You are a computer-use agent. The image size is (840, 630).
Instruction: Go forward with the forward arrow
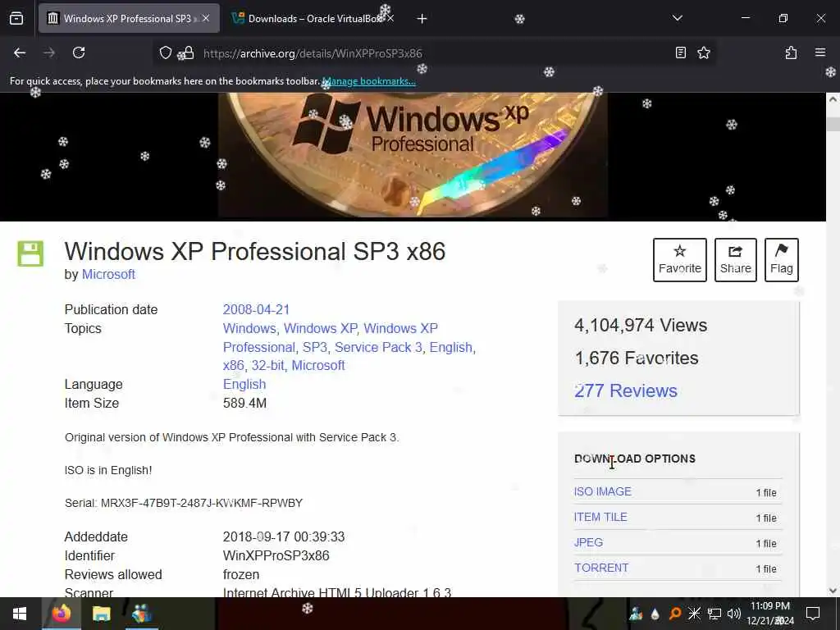[x=49, y=52]
